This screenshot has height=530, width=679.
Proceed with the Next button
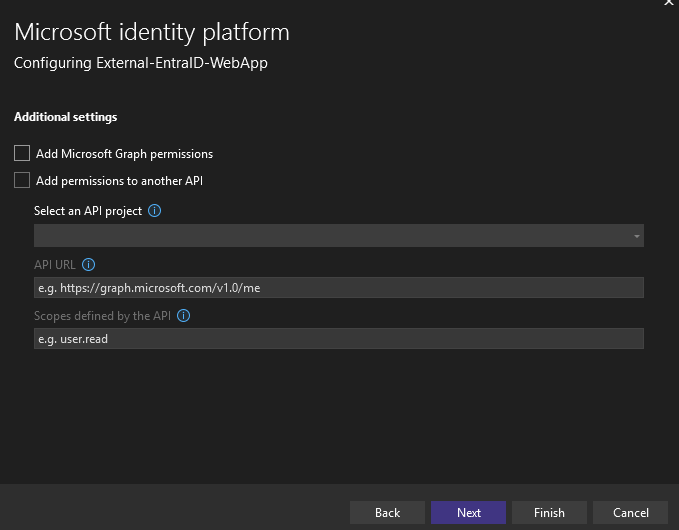468,513
